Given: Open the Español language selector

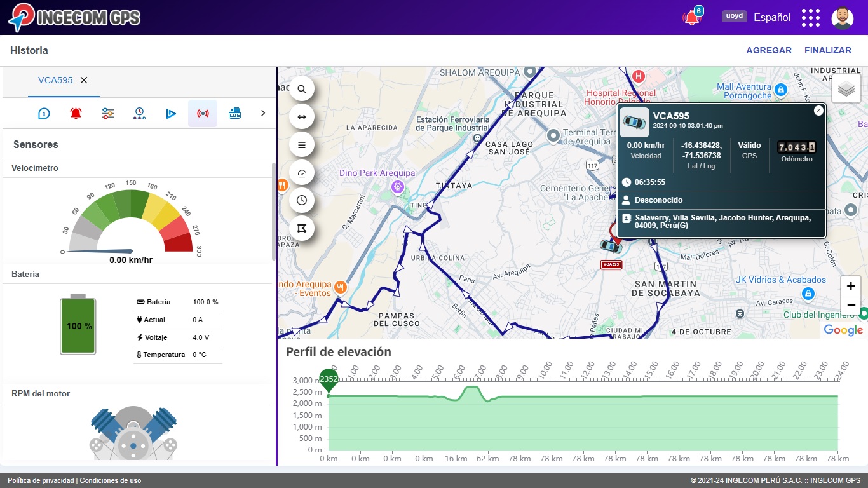Looking at the screenshot, I should click(x=771, y=18).
